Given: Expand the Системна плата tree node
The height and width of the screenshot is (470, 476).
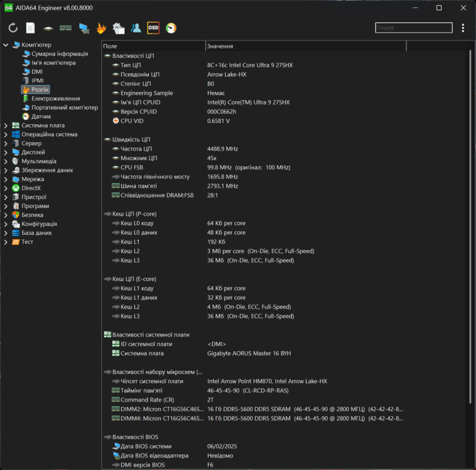Looking at the screenshot, I should (6, 125).
